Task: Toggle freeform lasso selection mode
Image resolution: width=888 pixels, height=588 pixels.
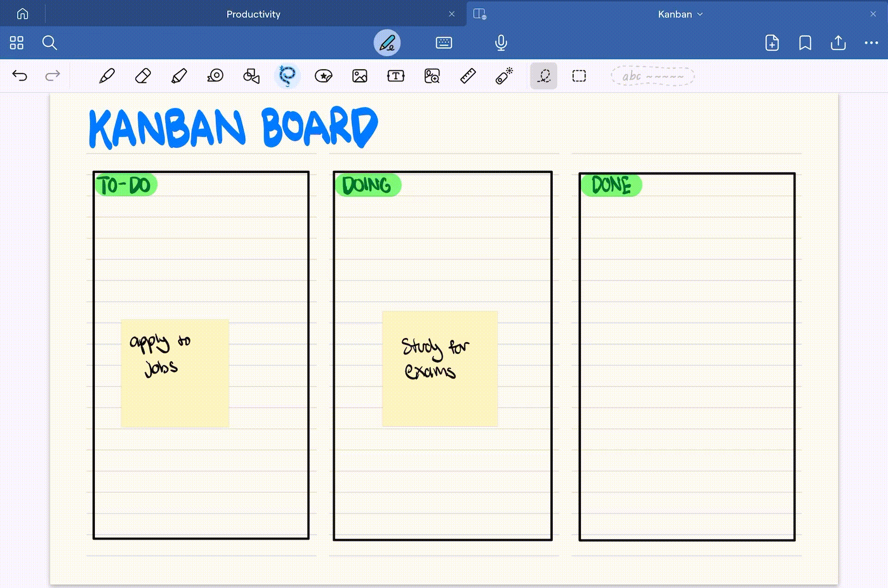Action: click(x=543, y=76)
